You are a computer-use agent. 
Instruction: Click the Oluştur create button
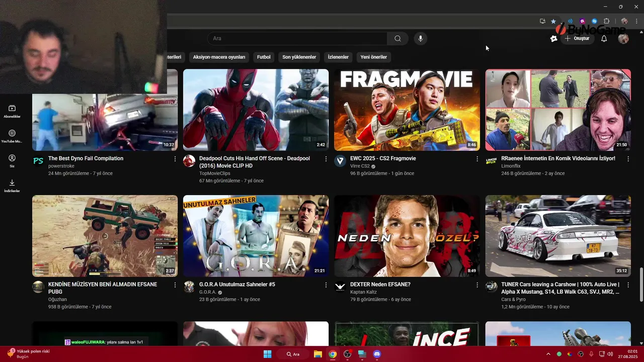(x=577, y=39)
